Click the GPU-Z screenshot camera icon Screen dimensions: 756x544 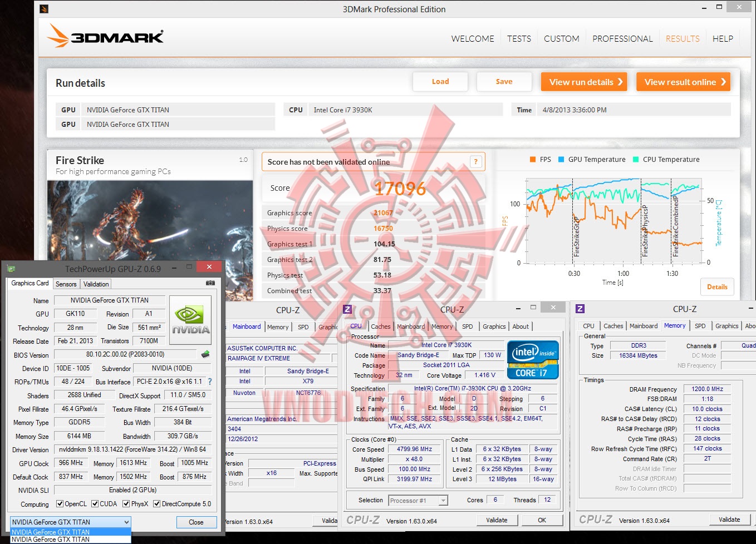pos(210,283)
